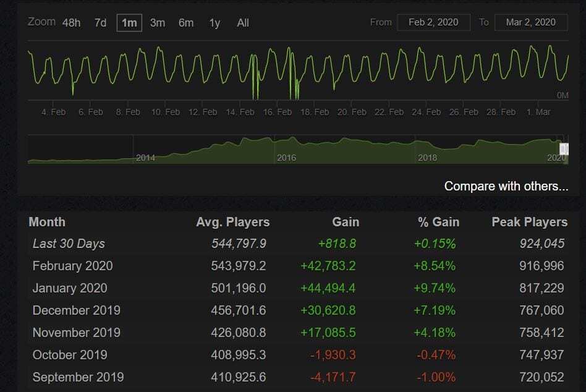Click 2016 on the navigator timeline

pyautogui.click(x=286, y=158)
